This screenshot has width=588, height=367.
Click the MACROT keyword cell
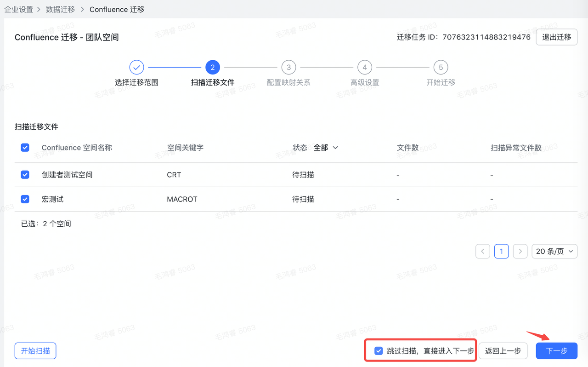[182, 199]
